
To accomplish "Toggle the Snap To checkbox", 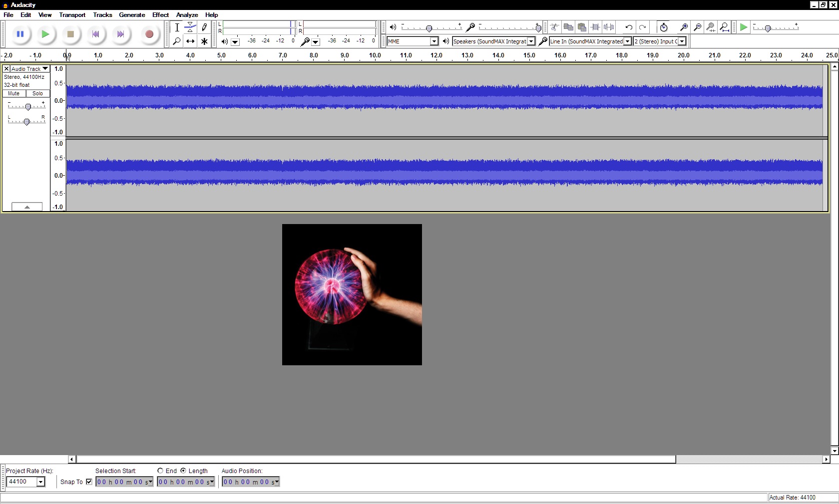I will tap(89, 482).
